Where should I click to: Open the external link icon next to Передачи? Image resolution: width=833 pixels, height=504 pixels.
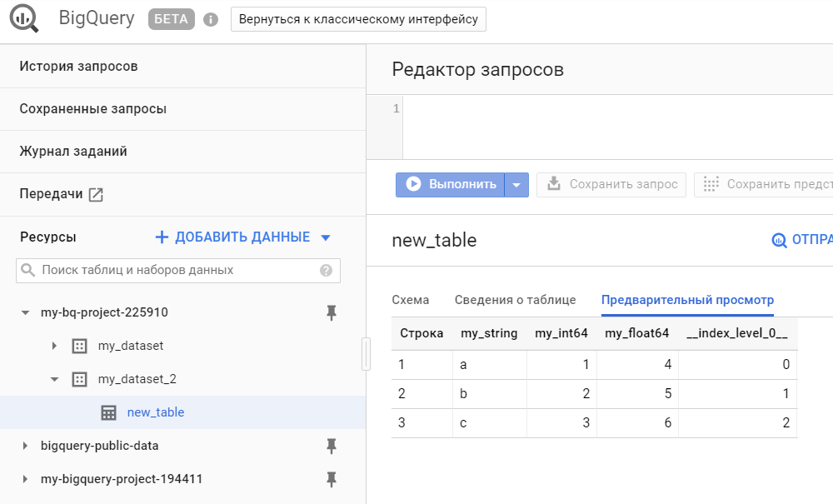pos(96,194)
